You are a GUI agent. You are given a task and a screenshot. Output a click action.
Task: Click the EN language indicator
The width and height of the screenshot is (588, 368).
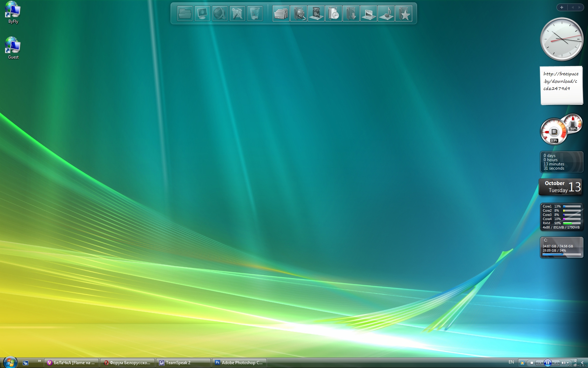(511, 362)
